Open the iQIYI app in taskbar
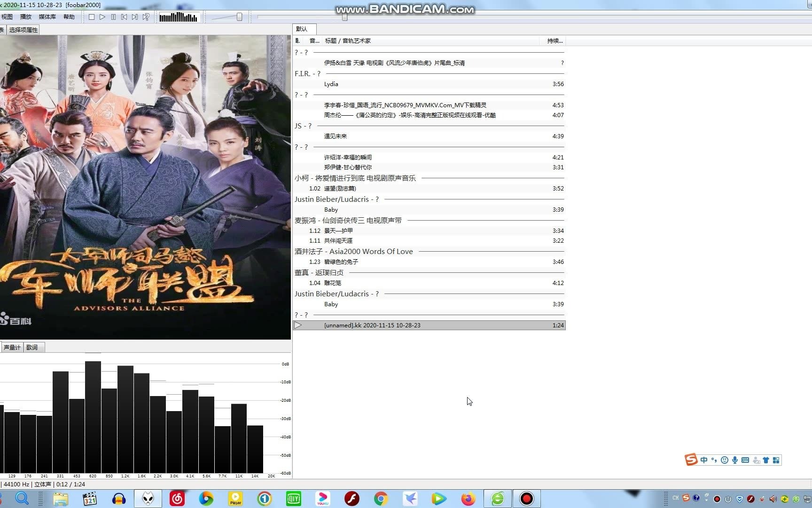 [294, 499]
